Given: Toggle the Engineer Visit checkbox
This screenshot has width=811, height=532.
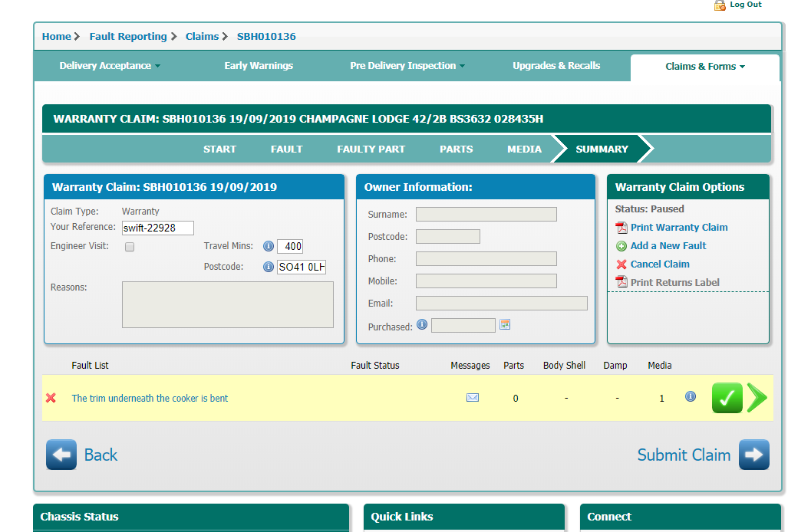Looking at the screenshot, I should tap(130, 247).
